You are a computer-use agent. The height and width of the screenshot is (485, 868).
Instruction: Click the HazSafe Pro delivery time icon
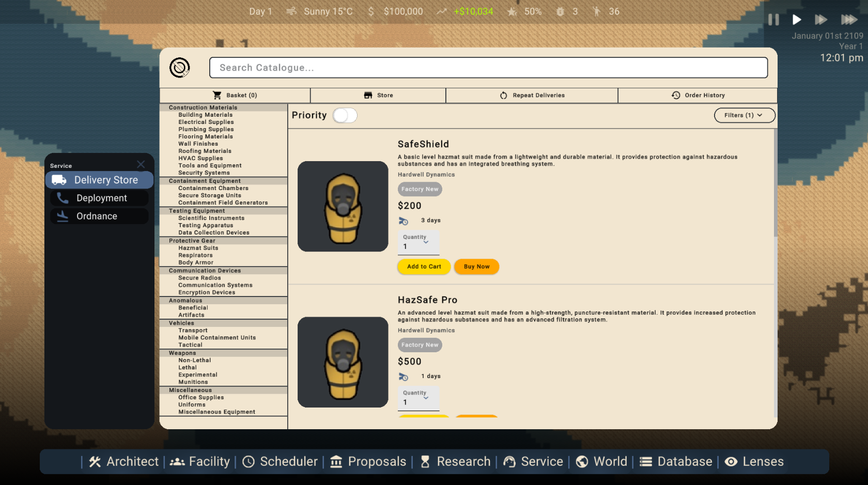point(404,377)
